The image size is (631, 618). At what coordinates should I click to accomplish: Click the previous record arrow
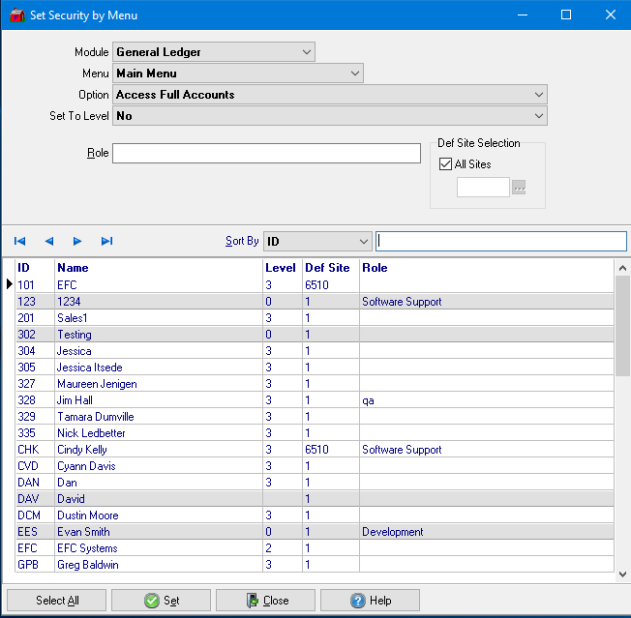[x=49, y=241]
